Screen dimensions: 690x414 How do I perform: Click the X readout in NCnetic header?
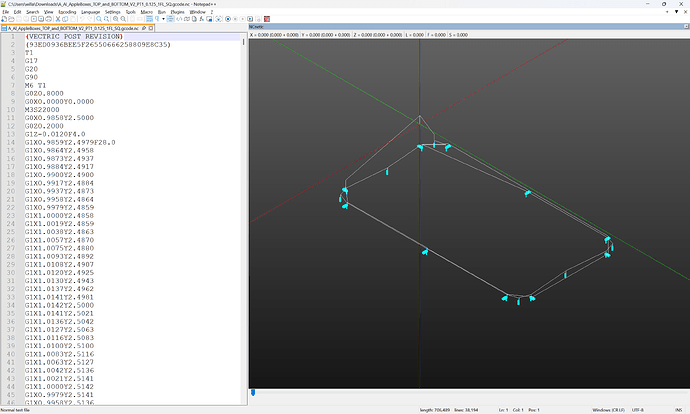tap(274, 35)
